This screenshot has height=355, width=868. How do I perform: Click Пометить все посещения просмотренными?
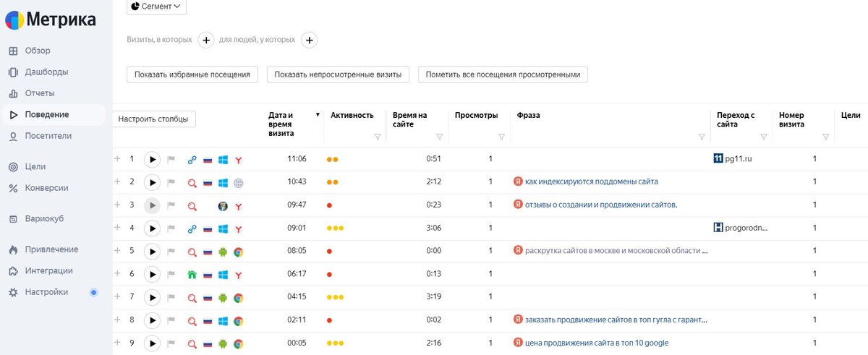click(x=503, y=74)
